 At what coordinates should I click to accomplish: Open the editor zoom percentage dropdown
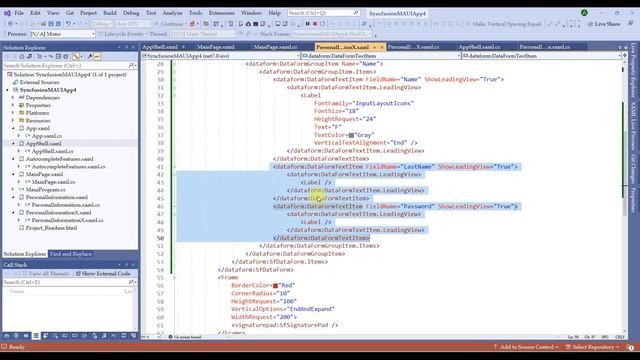150,337
